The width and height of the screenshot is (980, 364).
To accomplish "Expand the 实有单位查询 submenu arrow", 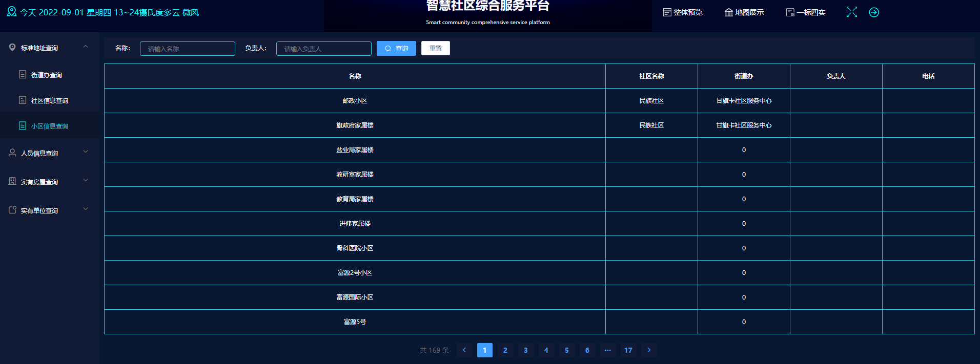I will click(86, 209).
